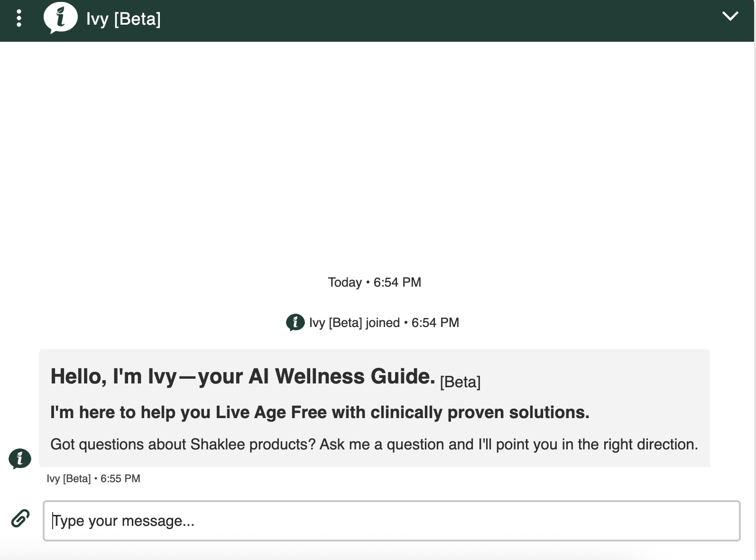Click Ivy avatar beside the message bubble
756x560 pixels.
(x=20, y=459)
